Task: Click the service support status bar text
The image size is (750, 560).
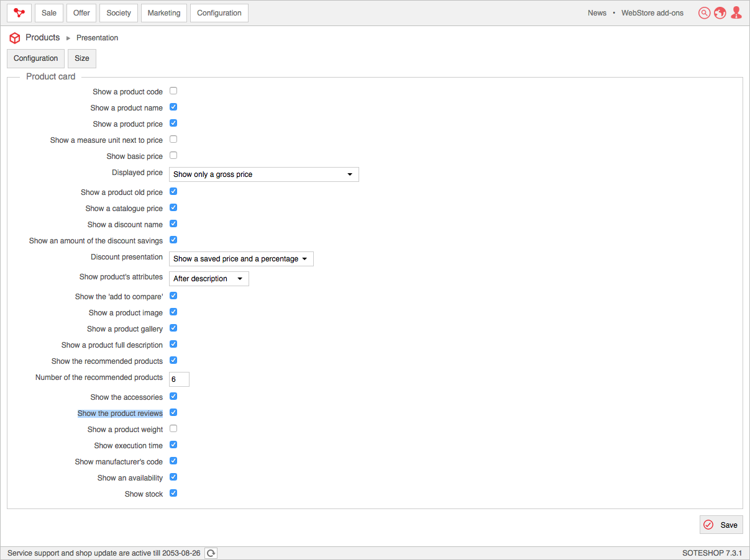Action: [104, 553]
